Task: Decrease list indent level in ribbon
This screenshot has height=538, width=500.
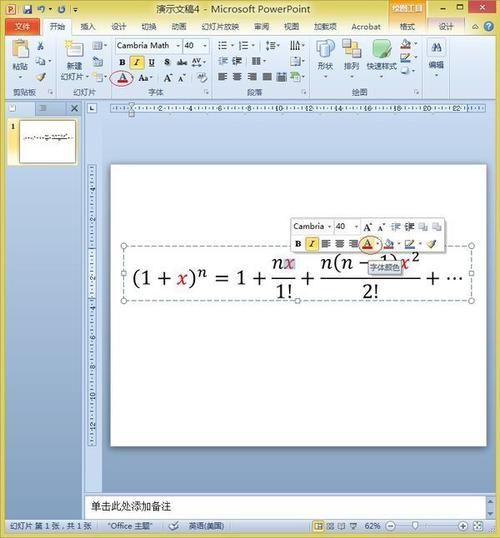Action: click(x=223, y=61)
